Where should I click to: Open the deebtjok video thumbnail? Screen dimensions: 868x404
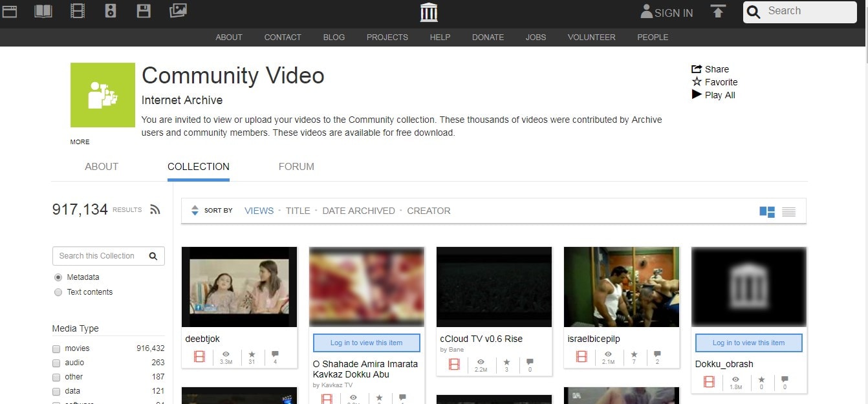point(239,287)
